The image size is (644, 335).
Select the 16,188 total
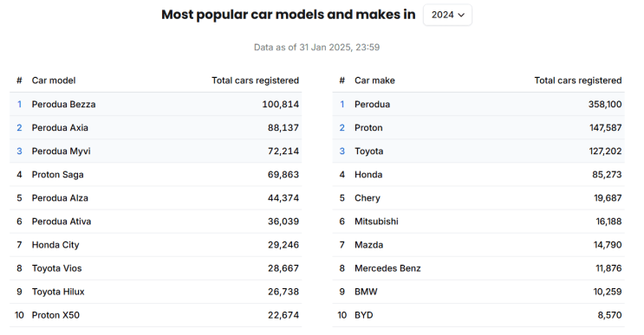(608, 221)
